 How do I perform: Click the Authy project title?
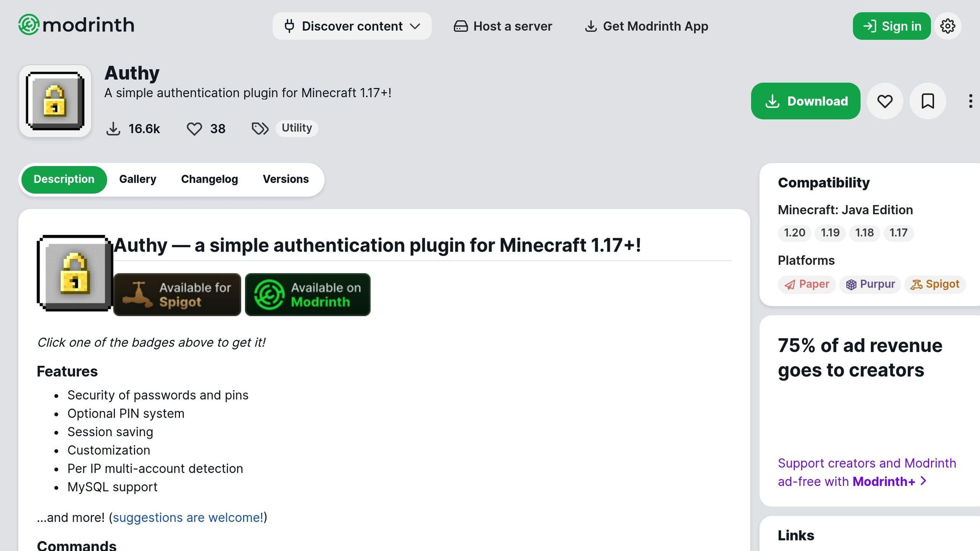point(132,73)
